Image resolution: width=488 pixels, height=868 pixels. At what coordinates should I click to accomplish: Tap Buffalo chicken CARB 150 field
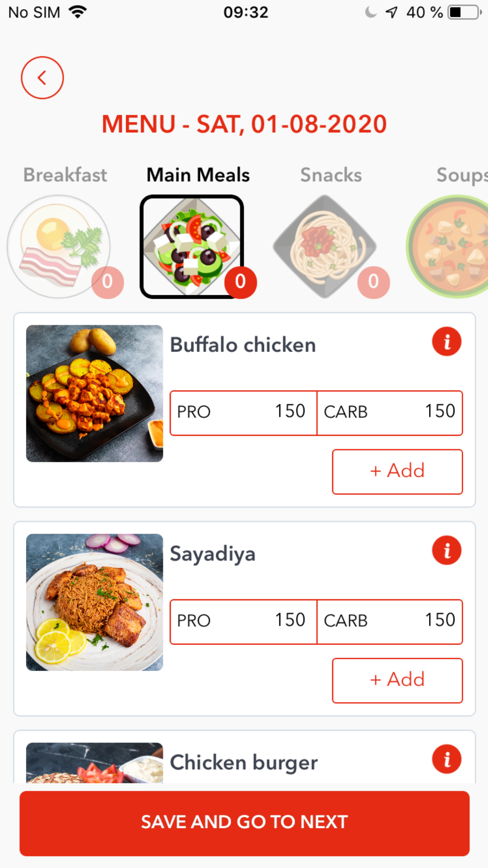(x=390, y=413)
